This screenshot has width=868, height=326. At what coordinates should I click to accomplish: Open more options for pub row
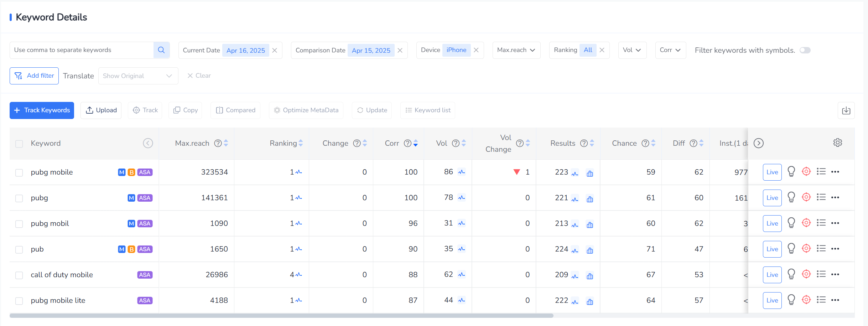[835, 249]
